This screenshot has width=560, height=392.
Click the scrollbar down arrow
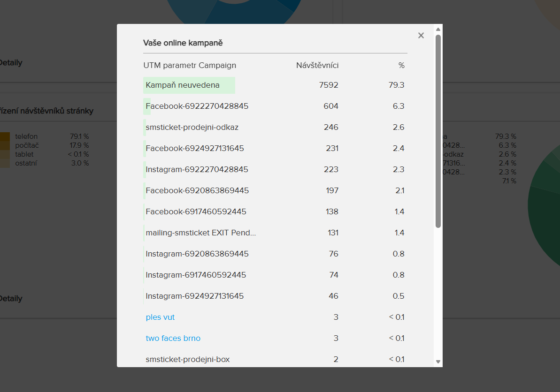[x=438, y=362]
